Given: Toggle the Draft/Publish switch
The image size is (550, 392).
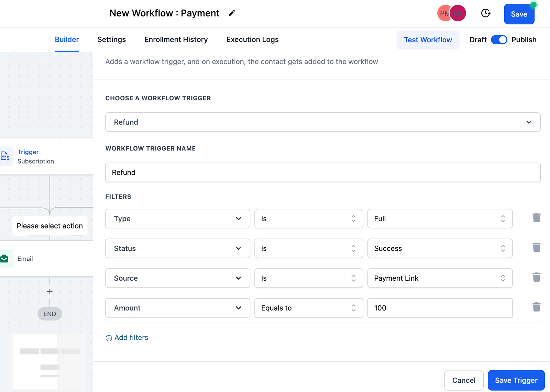Looking at the screenshot, I should (x=499, y=40).
